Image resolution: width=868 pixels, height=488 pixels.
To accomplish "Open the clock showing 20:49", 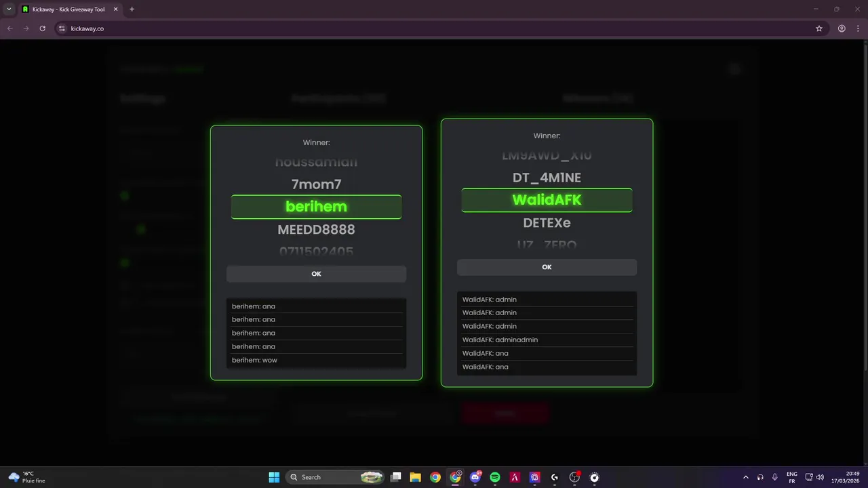I will tap(846, 477).
